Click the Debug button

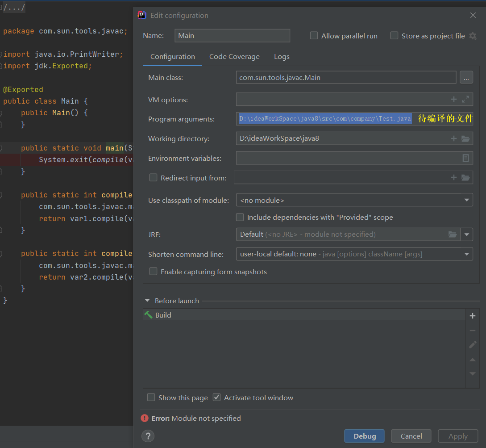click(x=364, y=436)
